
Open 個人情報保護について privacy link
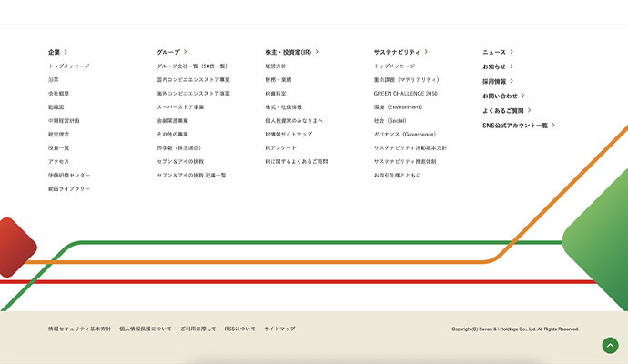coord(145,329)
